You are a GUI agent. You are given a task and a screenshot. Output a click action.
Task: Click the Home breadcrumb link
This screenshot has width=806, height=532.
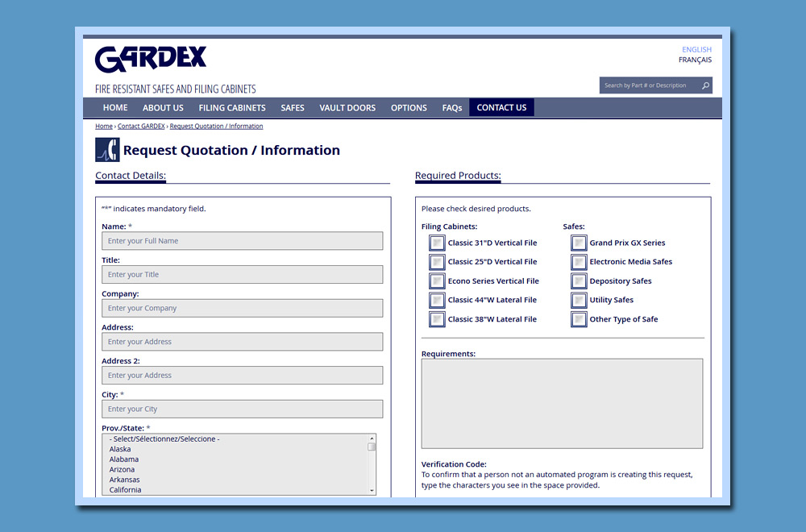(x=104, y=127)
